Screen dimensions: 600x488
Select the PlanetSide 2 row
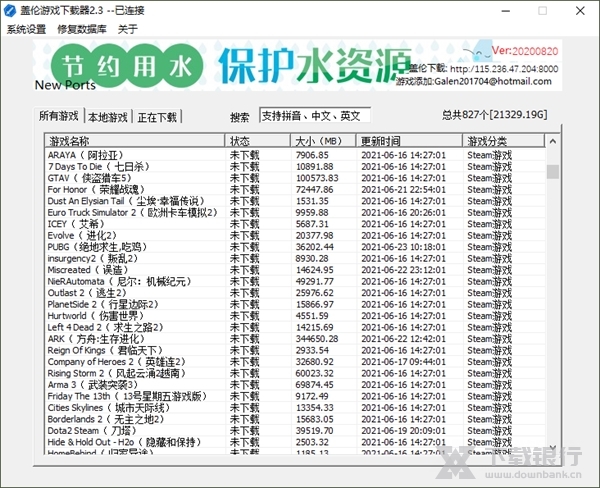(x=295, y=304)
